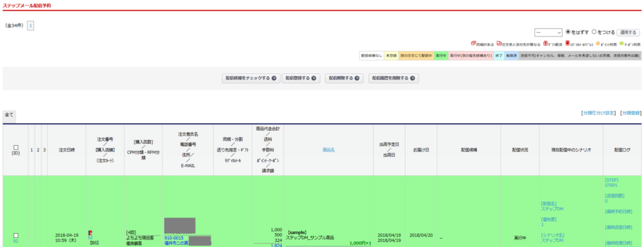Check the select-all (ID) header checkbox

(x=16, y=147)
